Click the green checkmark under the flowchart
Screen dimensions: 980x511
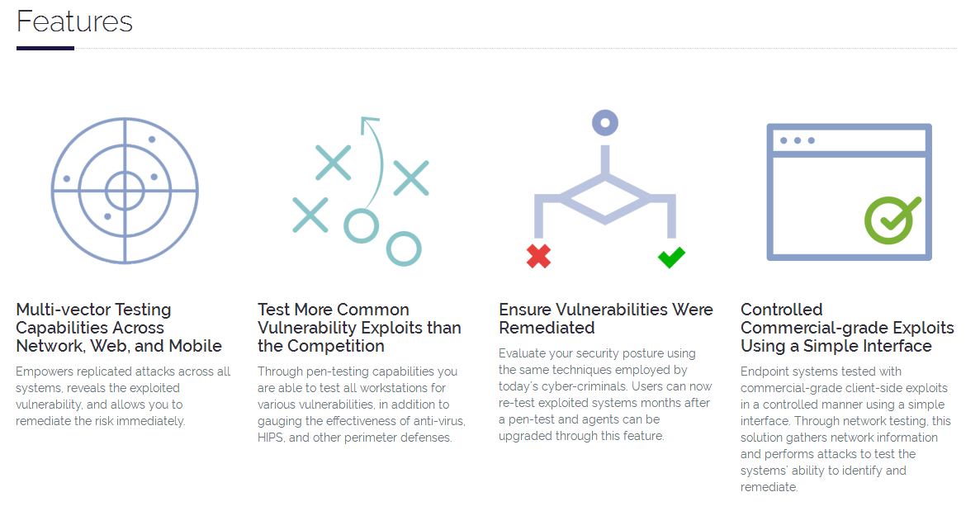pyautogui.click(x=671, y=258)
